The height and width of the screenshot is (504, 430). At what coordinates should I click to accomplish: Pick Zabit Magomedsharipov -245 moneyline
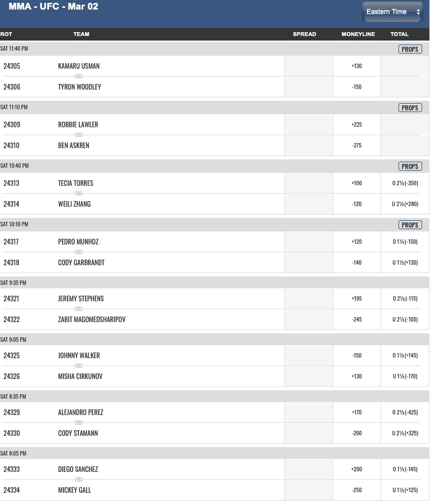point(357,319)
